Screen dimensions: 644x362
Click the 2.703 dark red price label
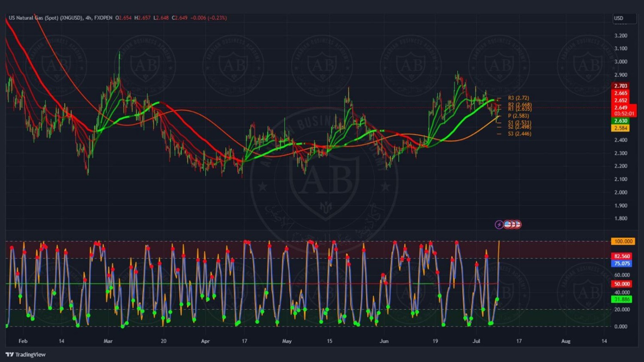click(x=620, y=86)
